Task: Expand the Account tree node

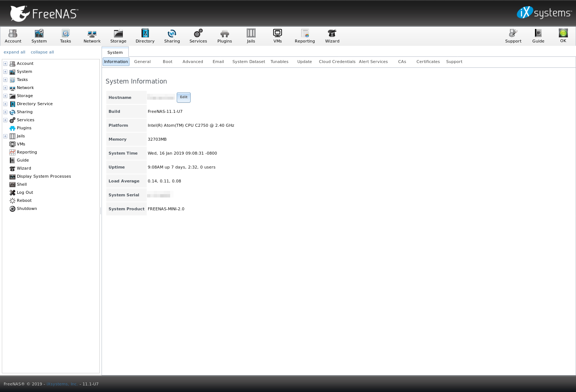Action: (5, 63)
